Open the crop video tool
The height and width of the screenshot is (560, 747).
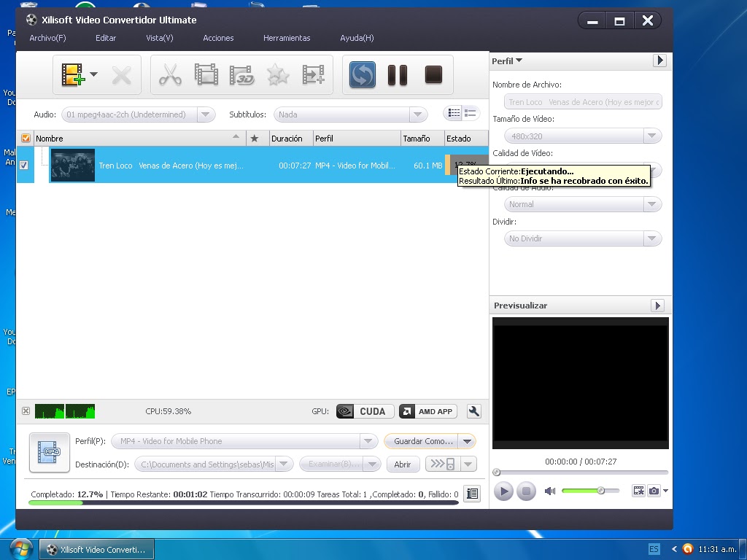(x=206, y=74)
